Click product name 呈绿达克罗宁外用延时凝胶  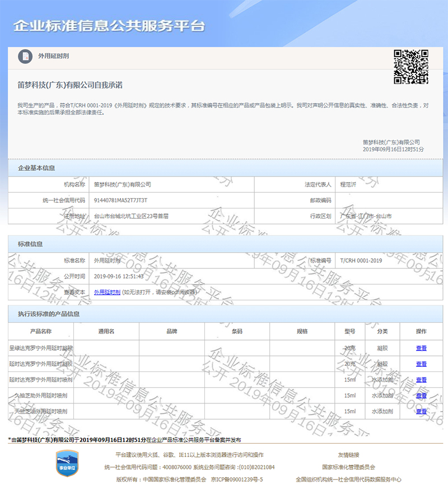point(41,348)
